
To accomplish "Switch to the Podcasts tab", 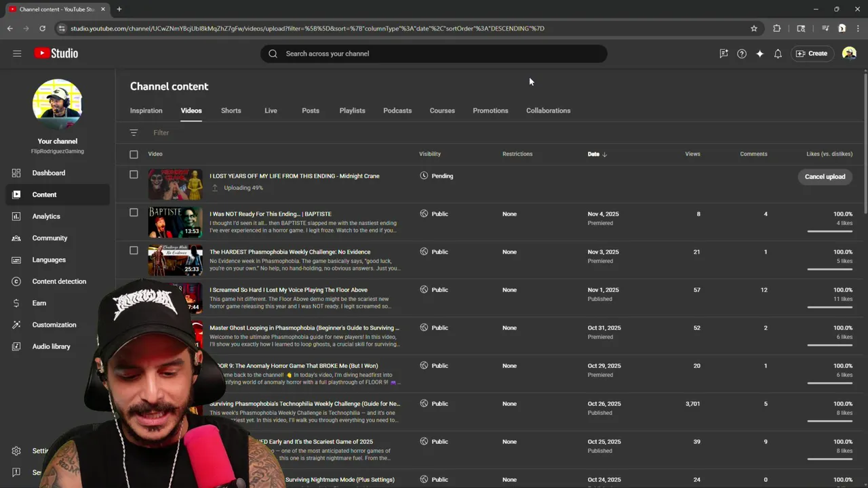I will click(x=397, y=110).
